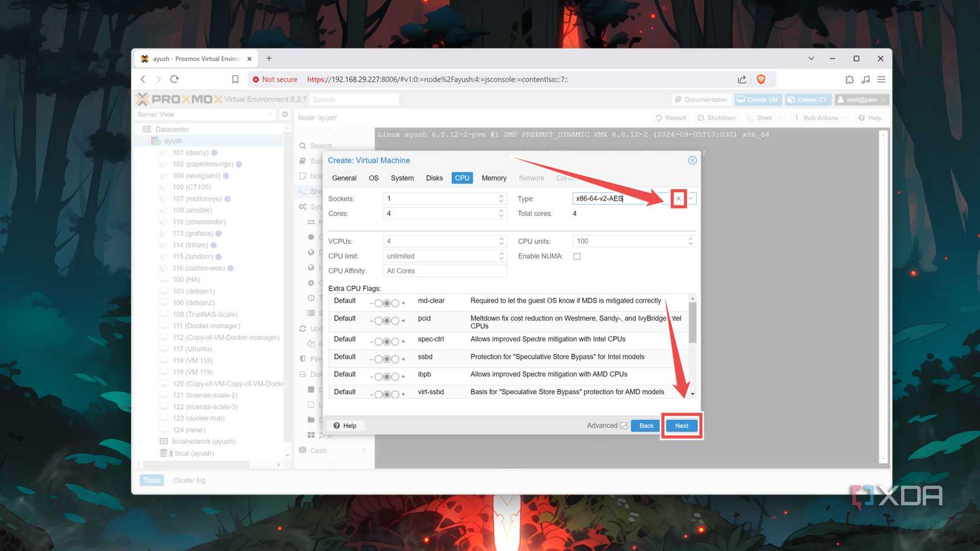Select container 113 (grafana)

[x=192, y=233]
